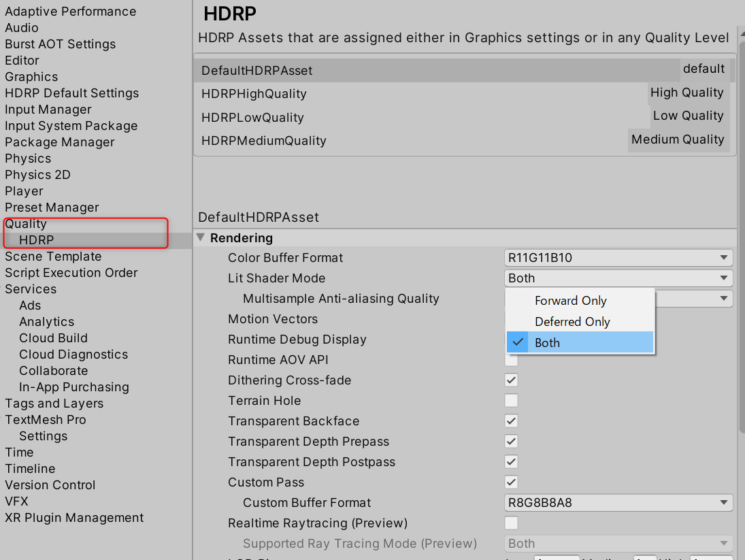Viewport: 745px width, 560px height.
Task: Select the HDRPLowQuality asset
Action: point(408,117)
